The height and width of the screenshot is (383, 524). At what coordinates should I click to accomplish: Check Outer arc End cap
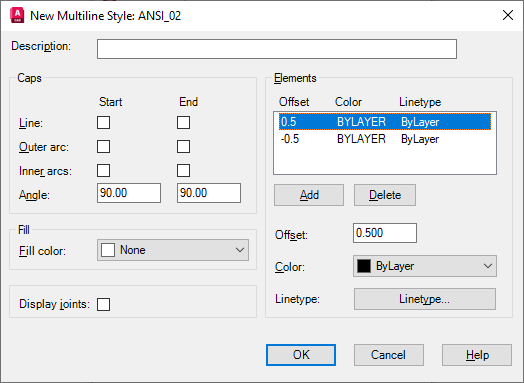[183, 146]
